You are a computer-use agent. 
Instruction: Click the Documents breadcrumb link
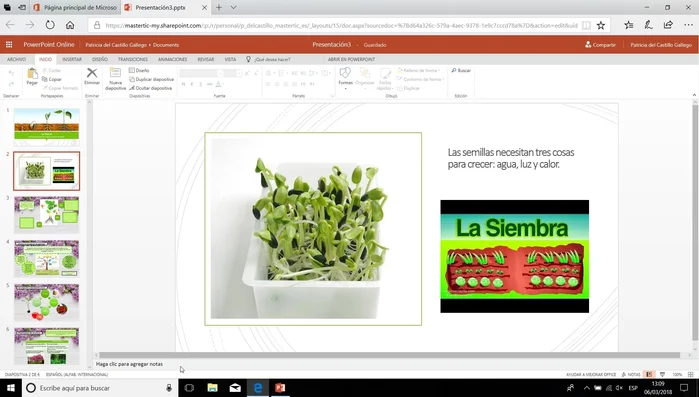(166, 45)
